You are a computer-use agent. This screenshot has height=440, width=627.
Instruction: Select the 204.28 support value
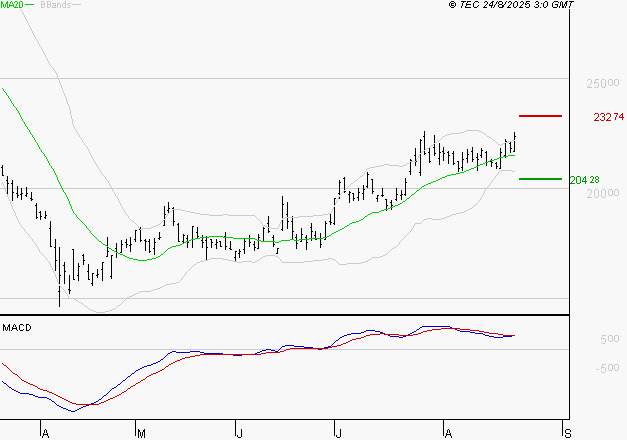pyautogui.click(x=584, y=180)
